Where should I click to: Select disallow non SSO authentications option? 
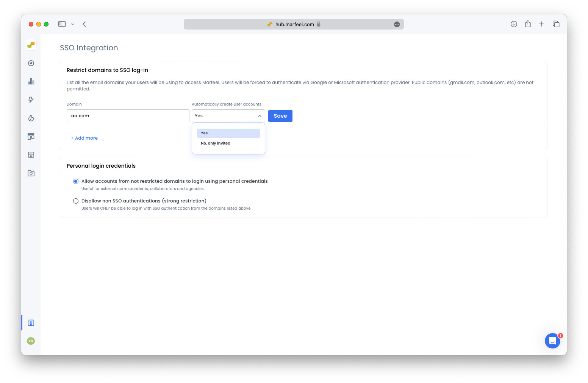(x=76, y=201)
